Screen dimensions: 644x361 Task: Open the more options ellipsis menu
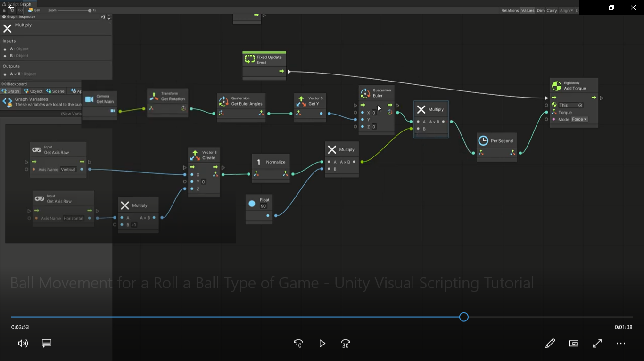pos(621,344)
